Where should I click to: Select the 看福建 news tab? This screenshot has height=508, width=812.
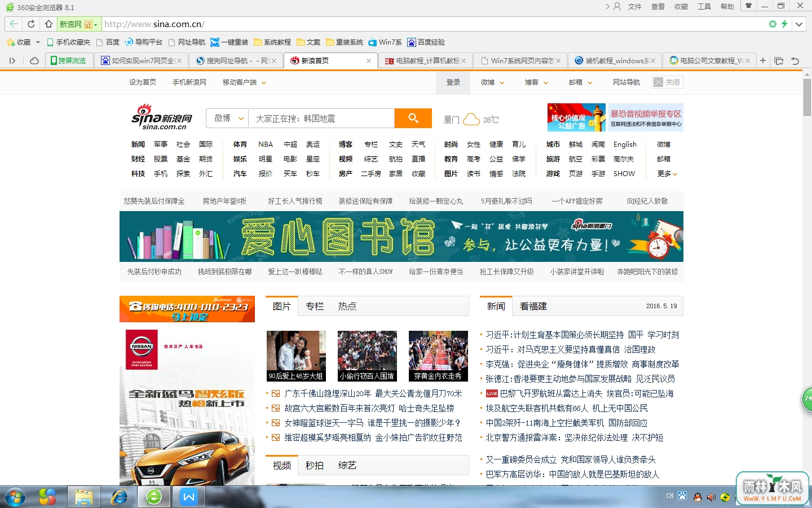pyautogui.click(x=533, y=306)
